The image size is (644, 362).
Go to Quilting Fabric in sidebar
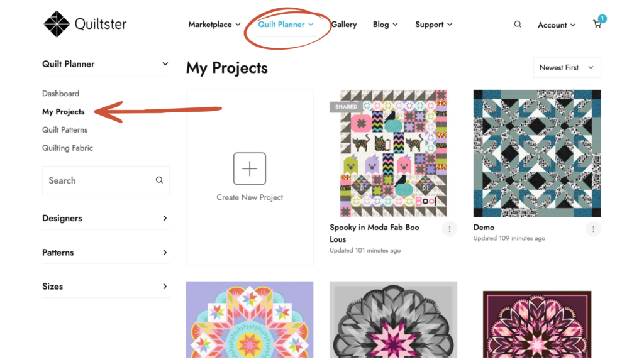coord(67,148)
